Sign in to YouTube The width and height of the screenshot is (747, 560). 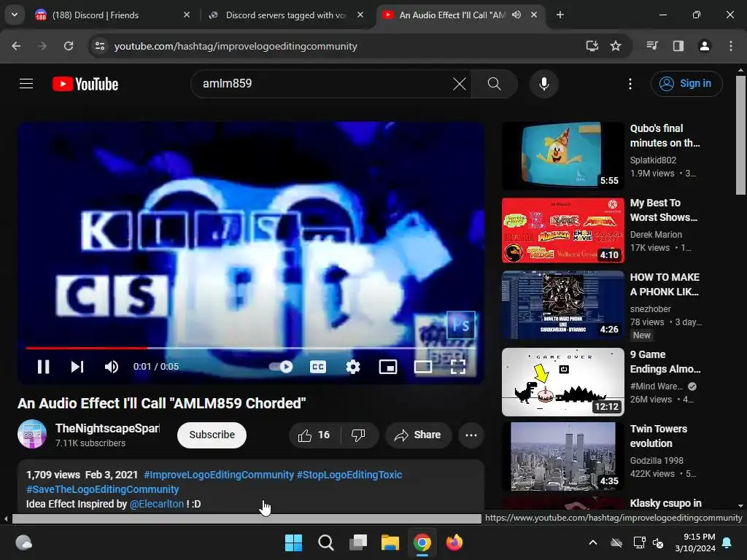pyautogui.click(x=686, y=84)
